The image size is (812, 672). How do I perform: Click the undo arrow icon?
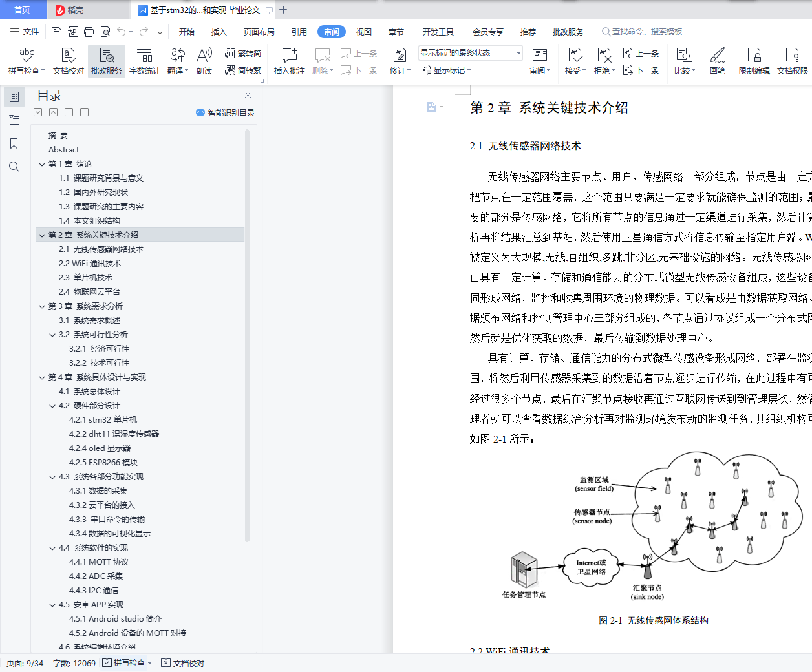coord(121,32)
